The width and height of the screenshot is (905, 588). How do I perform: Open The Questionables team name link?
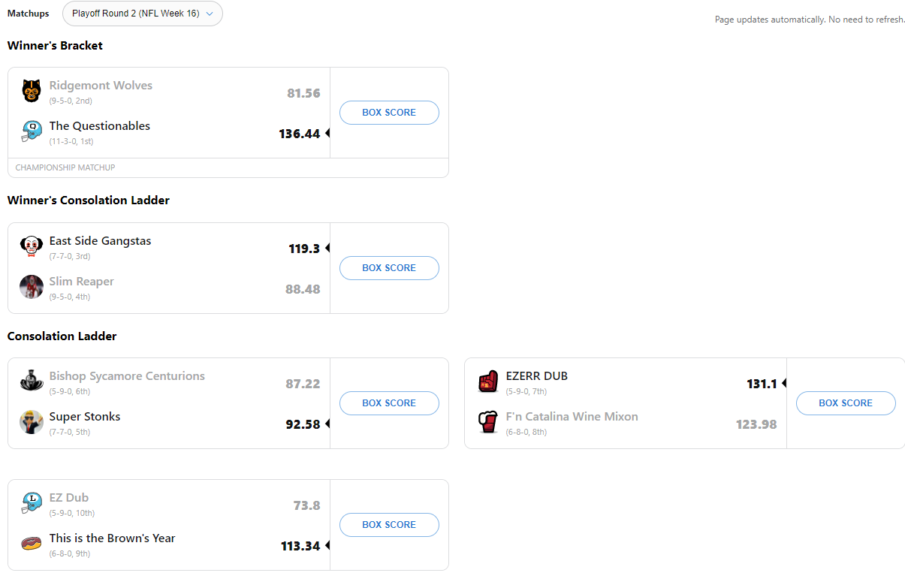pyautogui.click(x=100, y=126)
